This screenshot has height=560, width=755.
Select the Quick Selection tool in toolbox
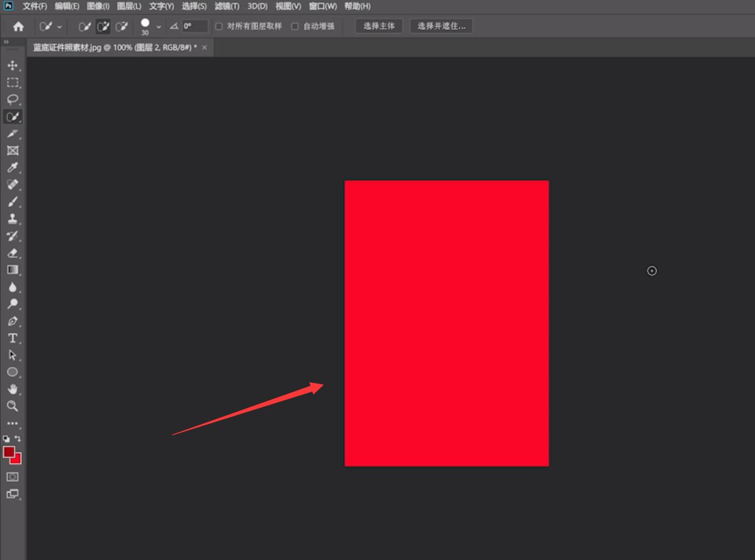[12, 117]
